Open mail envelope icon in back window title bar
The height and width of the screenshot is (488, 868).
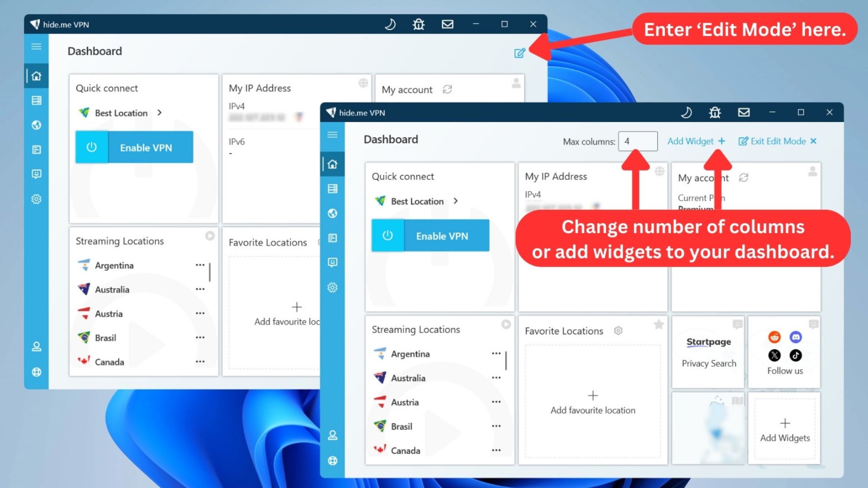click(x=448, y=24)
